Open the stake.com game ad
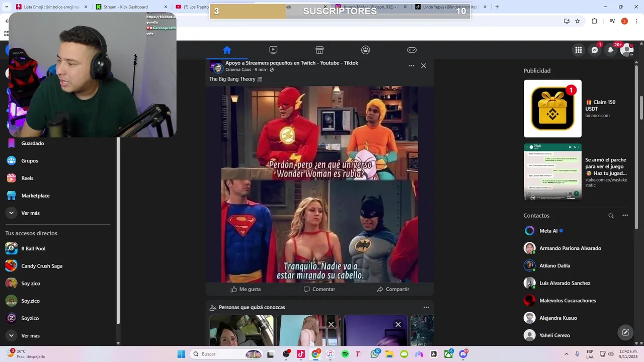The width and height of the screenshot is (644, 362). (x=576, y=172)
